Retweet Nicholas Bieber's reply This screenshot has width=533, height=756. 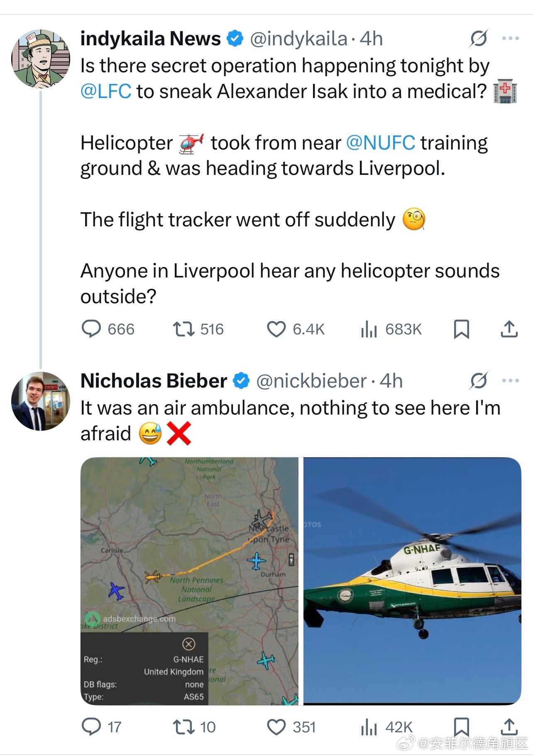[194, 727]
